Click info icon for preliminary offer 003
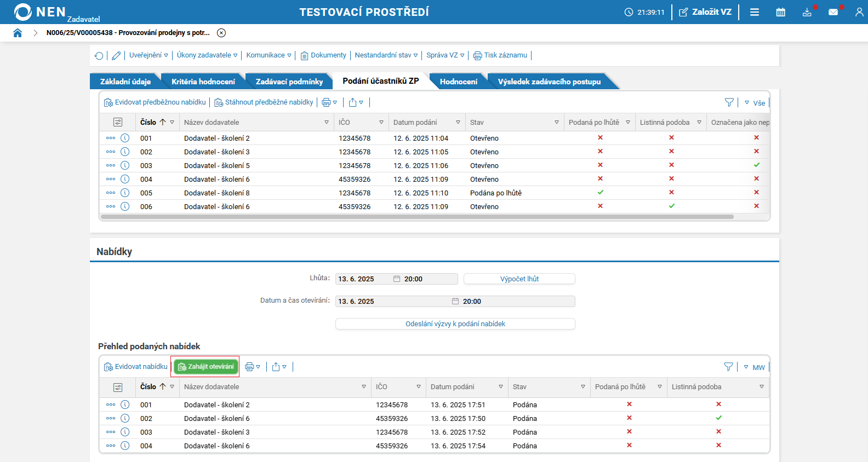Screen dimensions: 868x462 125,165
